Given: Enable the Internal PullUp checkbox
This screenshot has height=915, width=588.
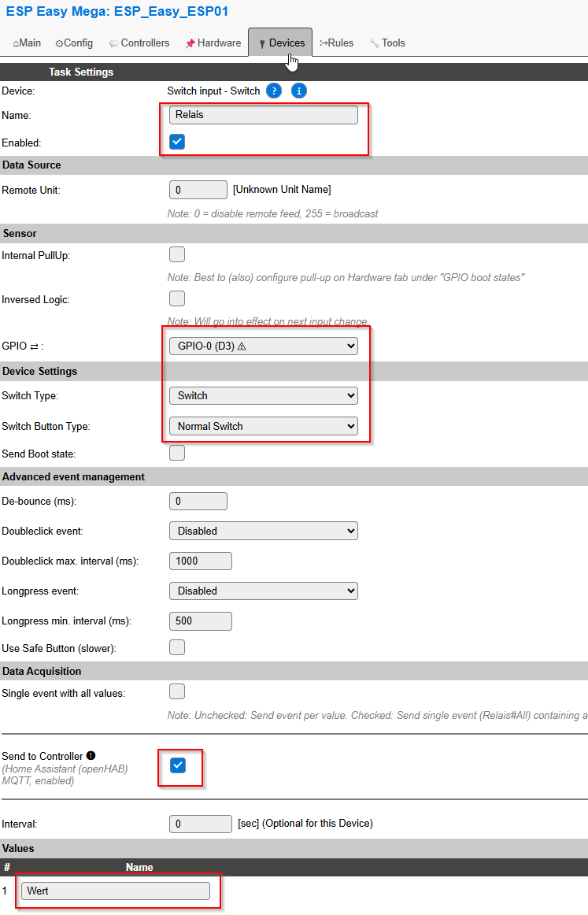Looking at the screenshot, I should pos(177,254).
